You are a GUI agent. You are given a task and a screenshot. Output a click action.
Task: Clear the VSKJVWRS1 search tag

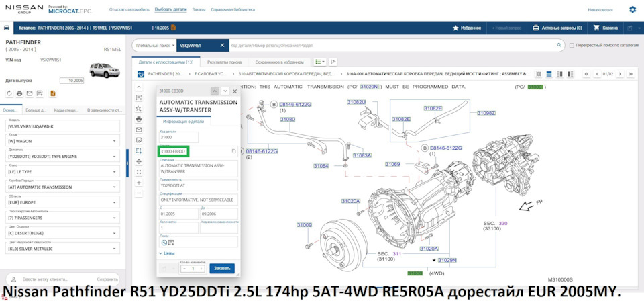point(222,45)
